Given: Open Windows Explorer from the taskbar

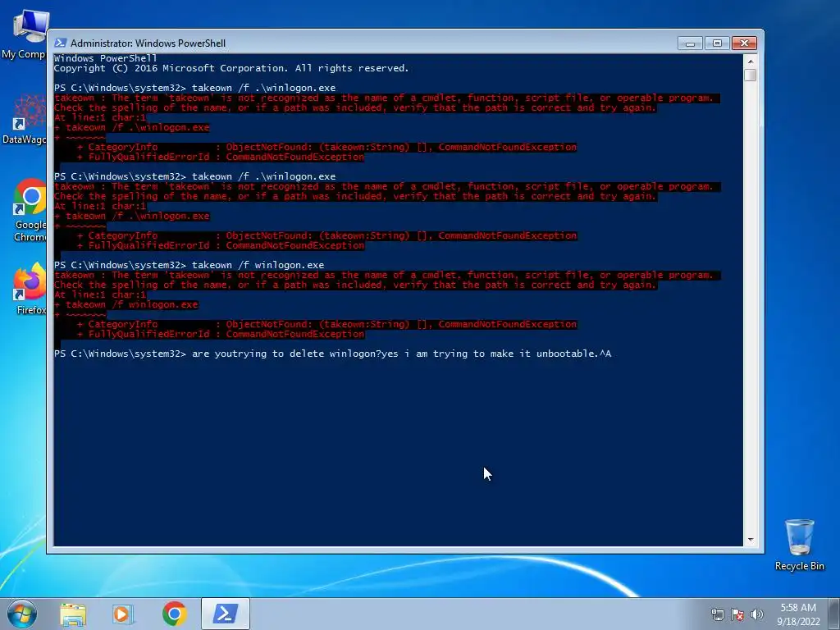Looking at the screenshot, I should point(73,614).
